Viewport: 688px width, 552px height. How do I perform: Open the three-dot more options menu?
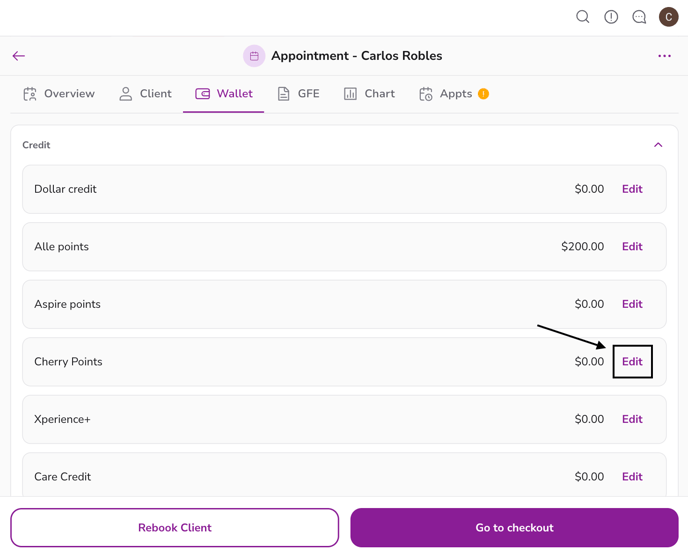click(x=664, y=56)
